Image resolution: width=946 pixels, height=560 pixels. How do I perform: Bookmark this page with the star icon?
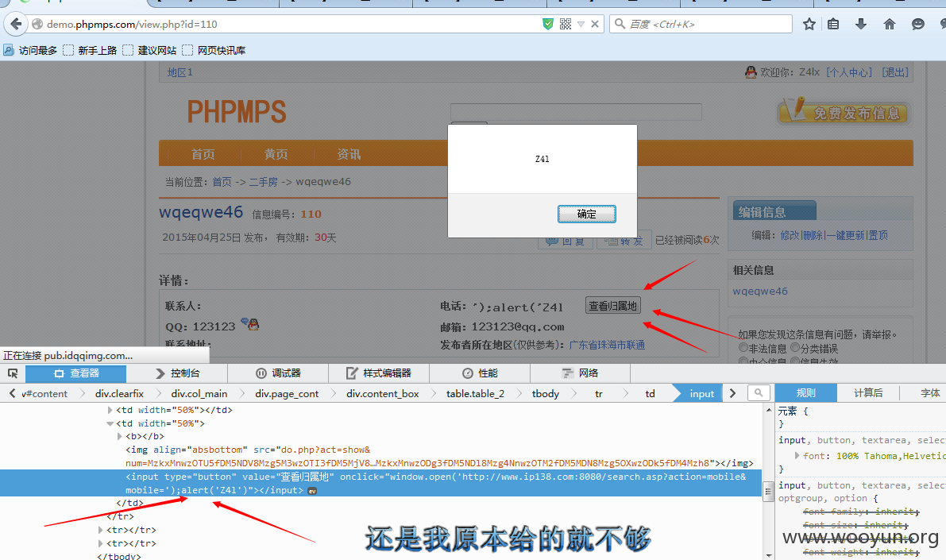tap(809, 24)
